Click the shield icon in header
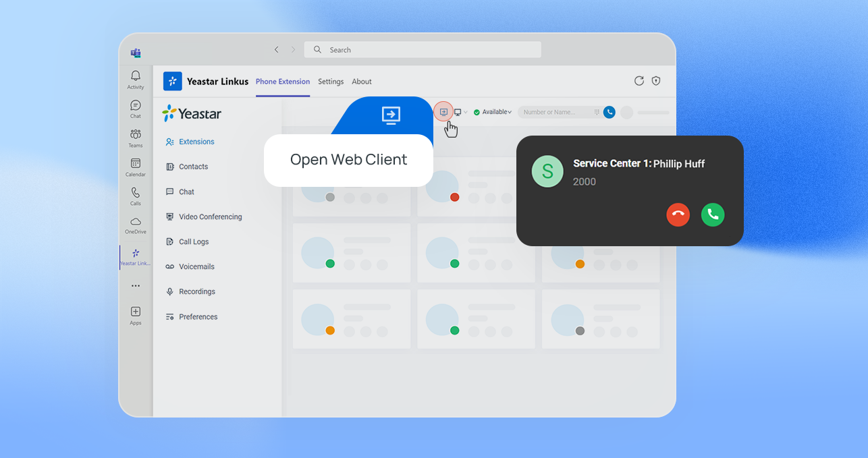The height and width of the screenshot is (458, 868). coord(656,81)
